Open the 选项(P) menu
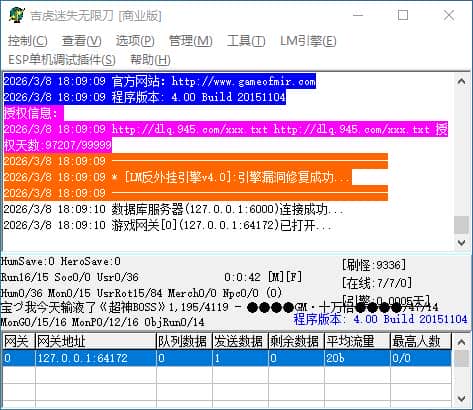 click(135, 41)
